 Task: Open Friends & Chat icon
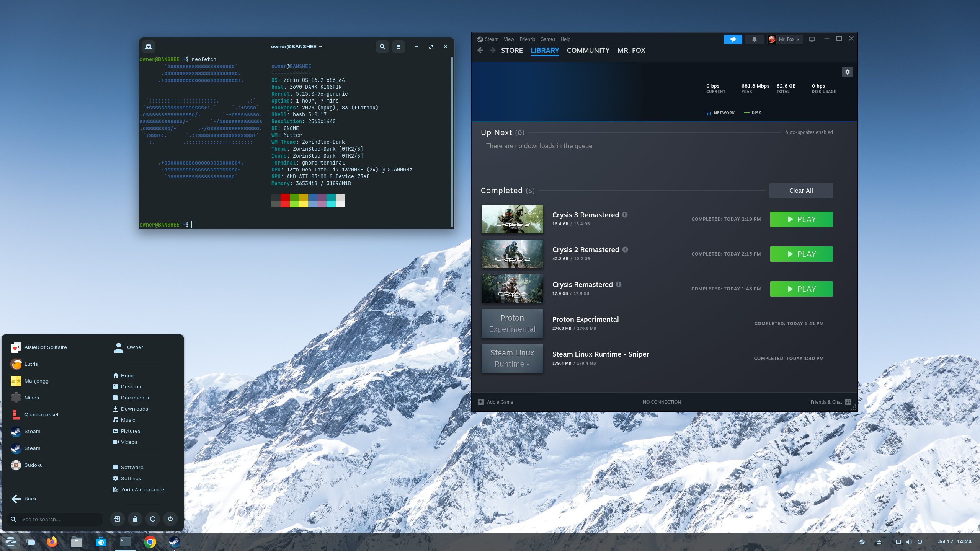848,402
